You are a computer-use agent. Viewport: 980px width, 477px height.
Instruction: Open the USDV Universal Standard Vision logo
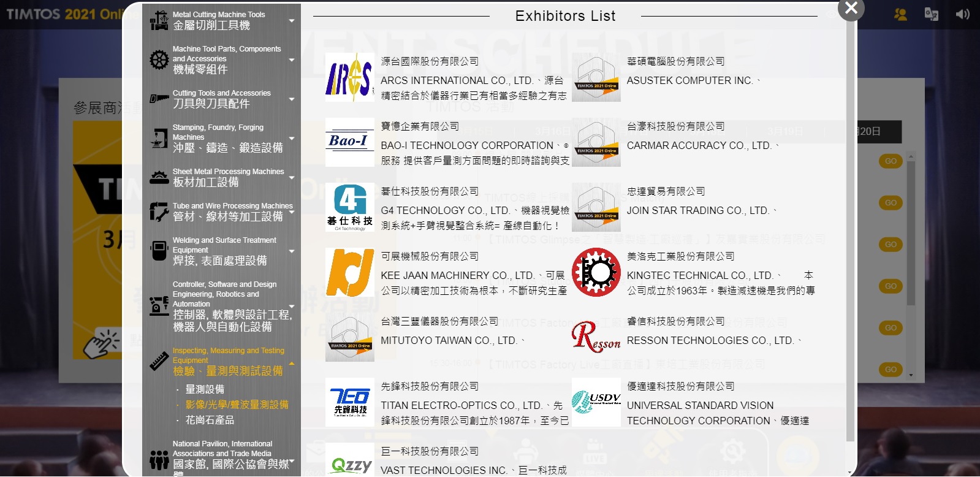pos(596,402)
